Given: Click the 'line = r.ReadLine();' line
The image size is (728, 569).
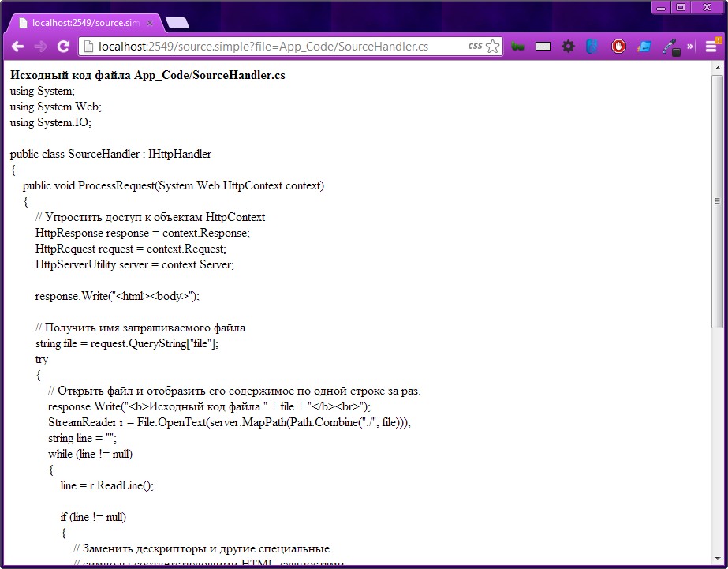Looking at the screenshot, I should point(106,486).
